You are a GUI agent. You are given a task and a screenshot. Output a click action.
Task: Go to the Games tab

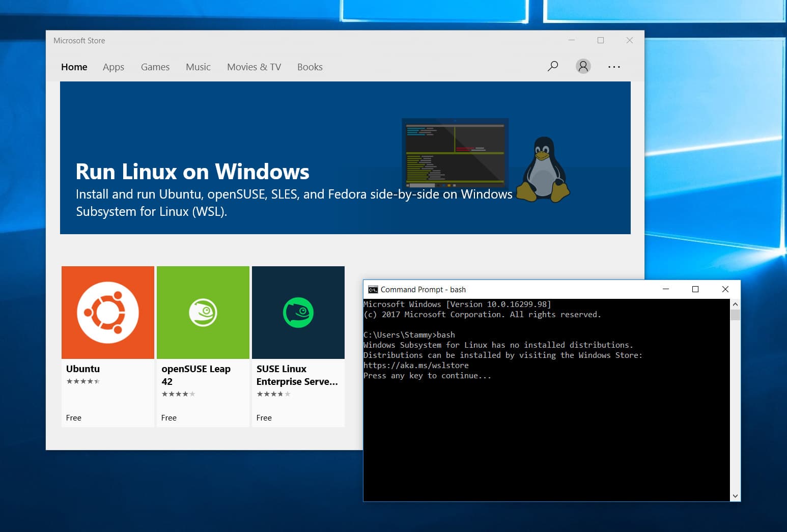(x=155, y=67)
